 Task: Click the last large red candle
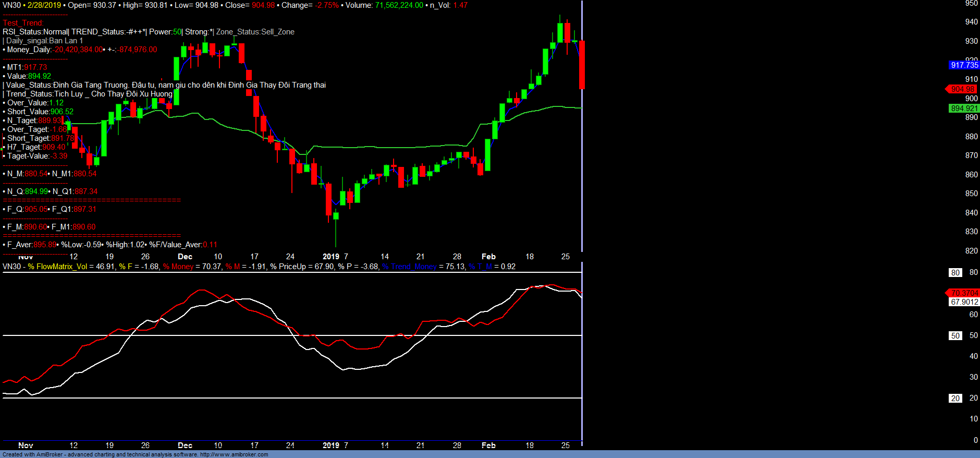click(582, 65)
